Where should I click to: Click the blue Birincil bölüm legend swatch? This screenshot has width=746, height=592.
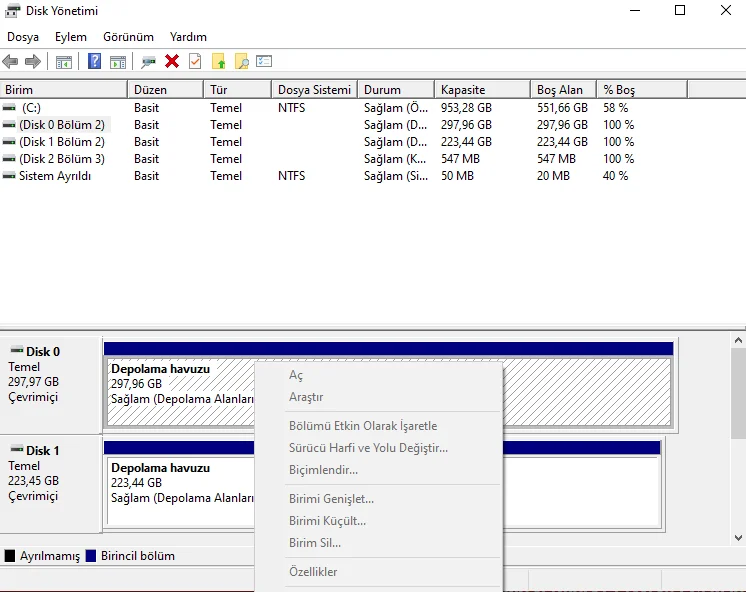(x=91, y=556)
